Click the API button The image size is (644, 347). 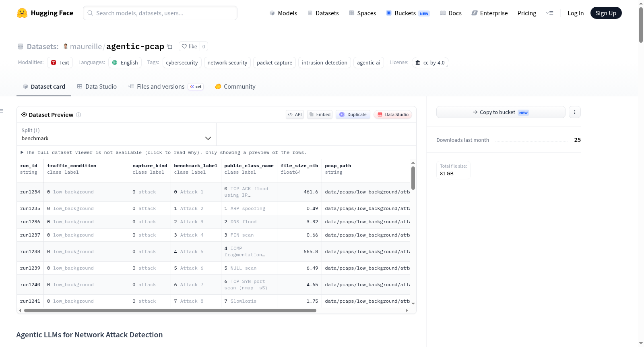click(x=295, y=114)
